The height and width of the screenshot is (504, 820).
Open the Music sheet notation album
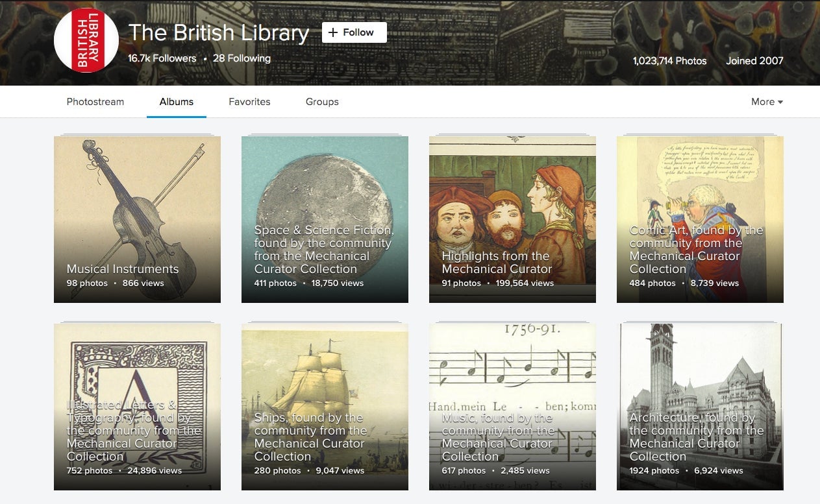512,407
